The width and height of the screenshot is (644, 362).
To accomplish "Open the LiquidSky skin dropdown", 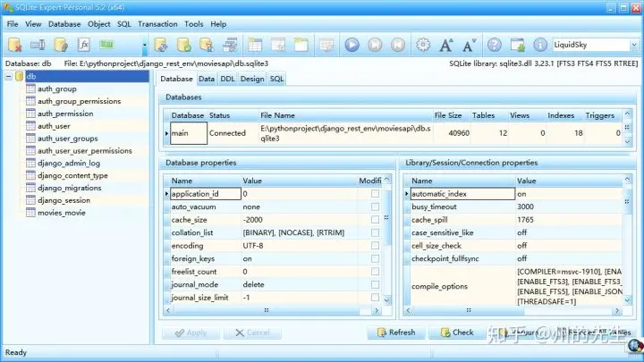I will coord(634,45).
